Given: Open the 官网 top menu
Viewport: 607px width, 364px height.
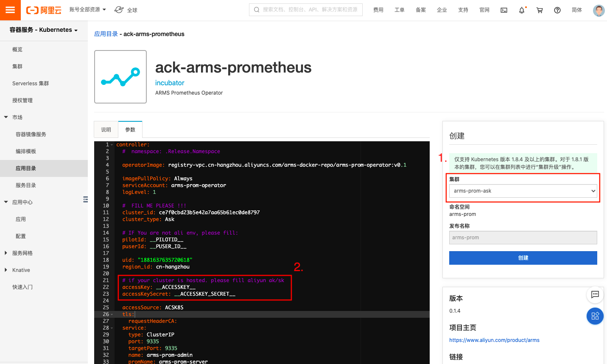Looking at the screenshot, I should coord(484,10).
